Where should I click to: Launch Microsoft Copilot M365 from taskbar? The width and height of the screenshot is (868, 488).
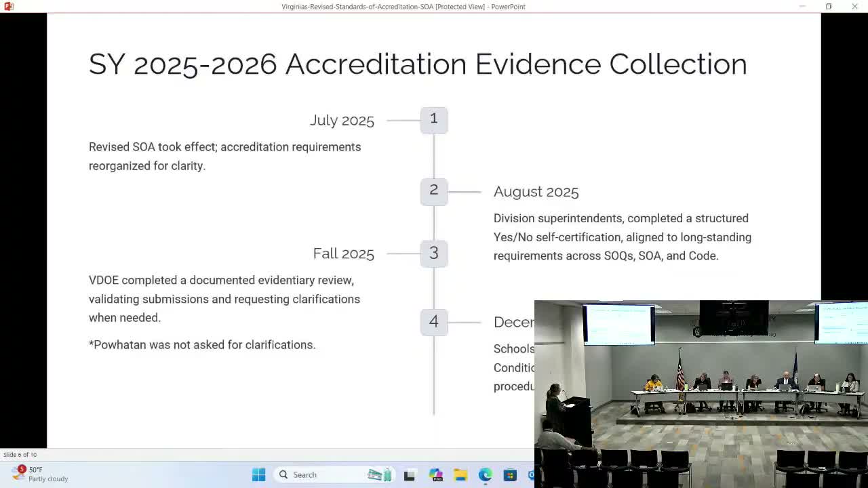(x=436, y=474)
